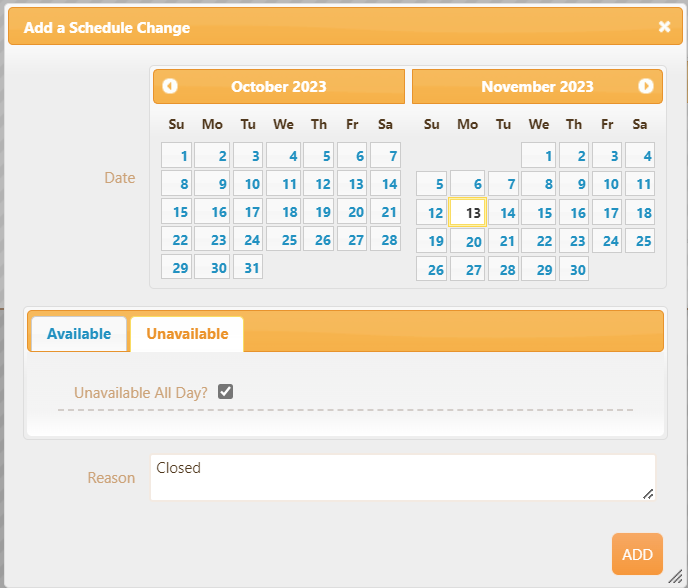
Task: Close the Add a Schedule Change dialog
Action: pyautogui.click(x=664, y=27)
